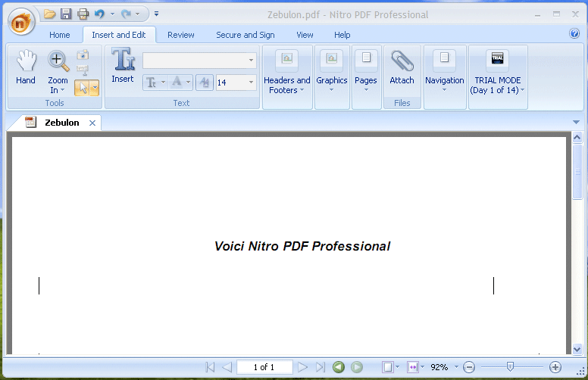This screenshot has width=588, height=380.
Task: Click the blue help question mark icon
Action: pos(574,33)
